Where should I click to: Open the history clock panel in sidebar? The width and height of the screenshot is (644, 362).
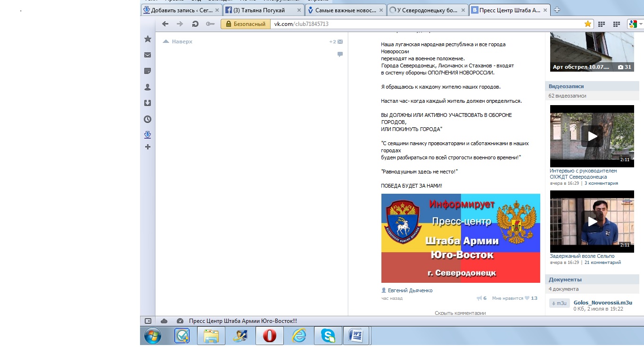point(148,119)
